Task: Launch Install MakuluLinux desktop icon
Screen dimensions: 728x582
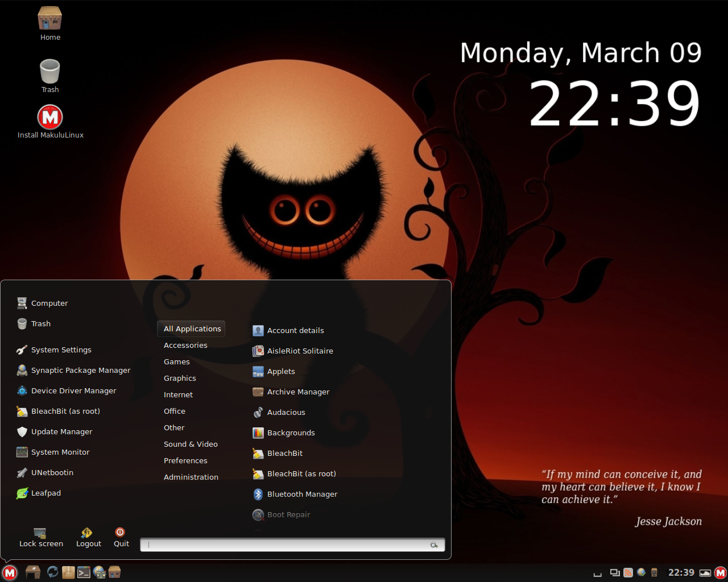Action: 50,122
